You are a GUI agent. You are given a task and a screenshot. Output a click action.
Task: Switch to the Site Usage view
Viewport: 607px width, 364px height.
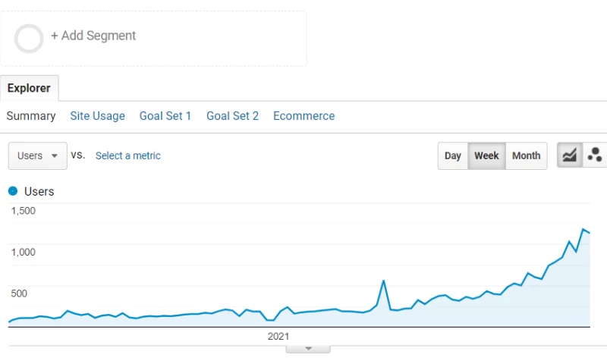[98, 116]
